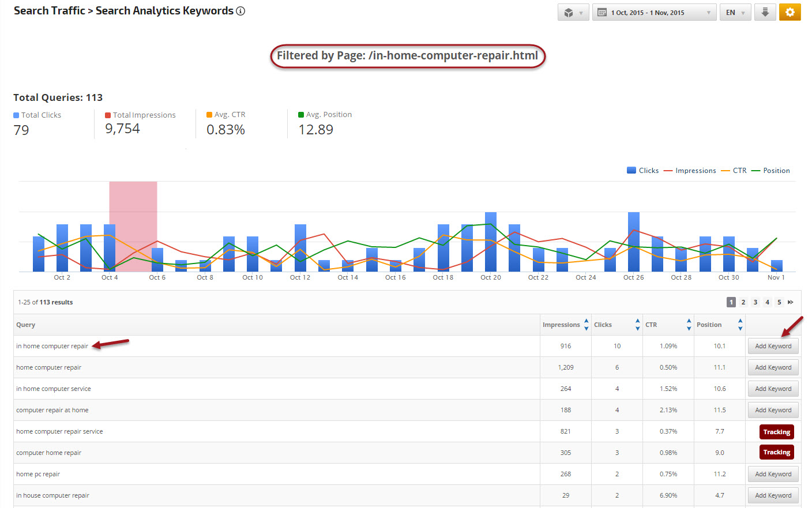812x508 pixels.
Task: Click Tracking button for 'computer home repair'
Action: click(x=776, y=453)
